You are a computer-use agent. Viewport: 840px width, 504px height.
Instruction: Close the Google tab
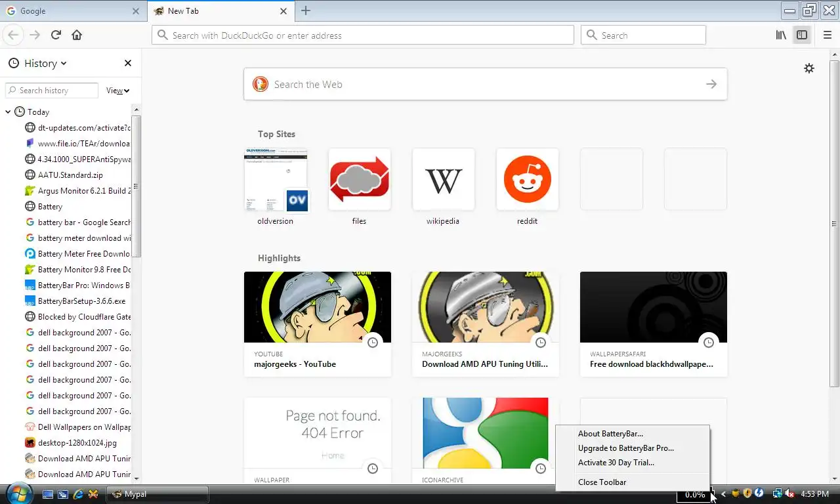(x=136, y=11)
